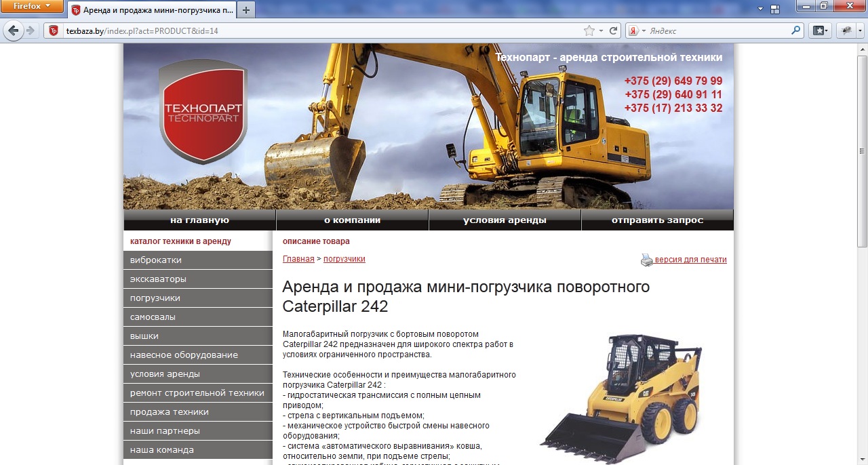Click phone number +375 (29) 640 91 11
The image size is (868, 465).
(673, 95)
